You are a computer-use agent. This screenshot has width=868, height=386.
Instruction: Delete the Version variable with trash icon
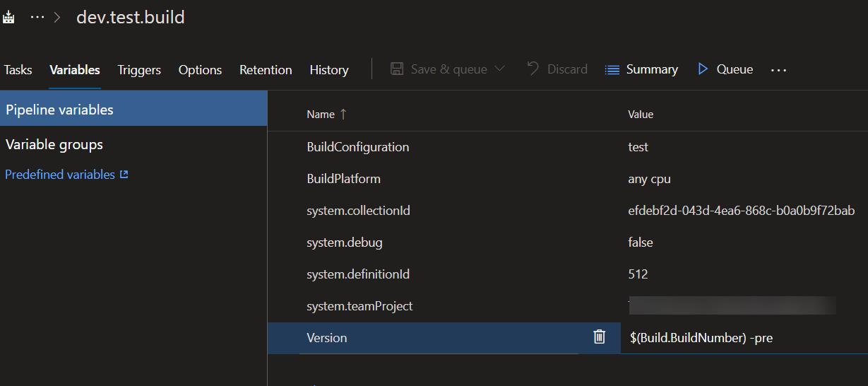tap(599, 337)
